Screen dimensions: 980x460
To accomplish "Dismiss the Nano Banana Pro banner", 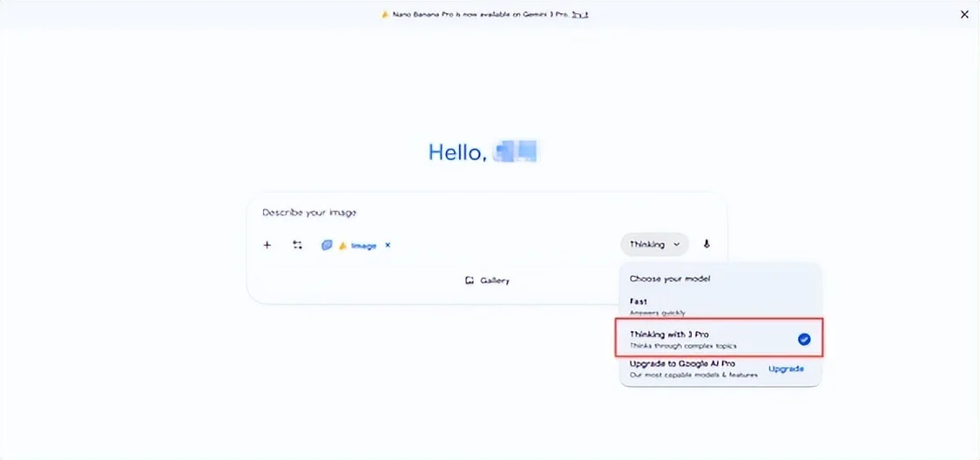I will pos(964,15).
